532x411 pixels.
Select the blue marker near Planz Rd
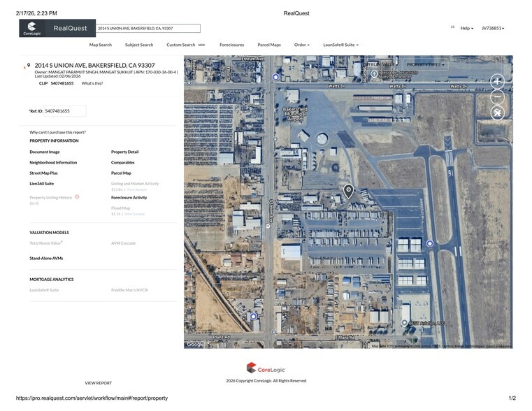click(x=253, y=317)
